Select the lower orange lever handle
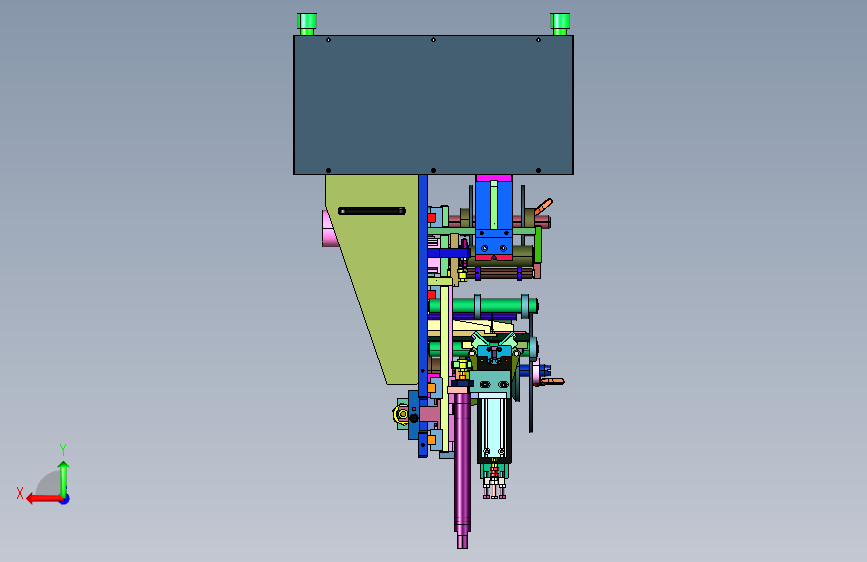 click(552, 381)
